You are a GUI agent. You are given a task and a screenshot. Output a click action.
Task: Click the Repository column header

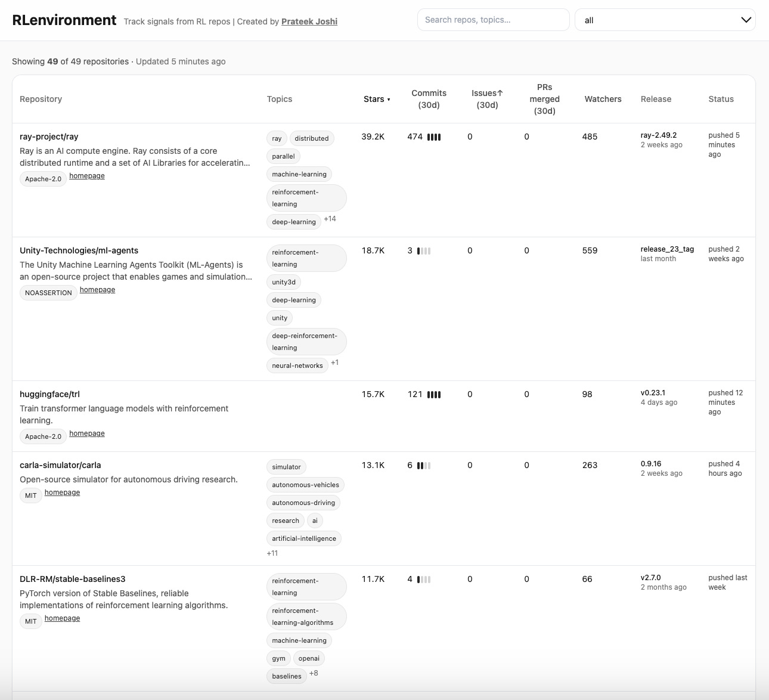tap(41, 99)
